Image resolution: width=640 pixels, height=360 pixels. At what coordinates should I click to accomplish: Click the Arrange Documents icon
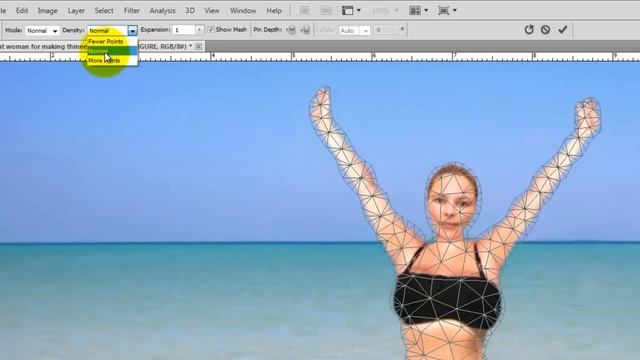[x=415, y=11]
